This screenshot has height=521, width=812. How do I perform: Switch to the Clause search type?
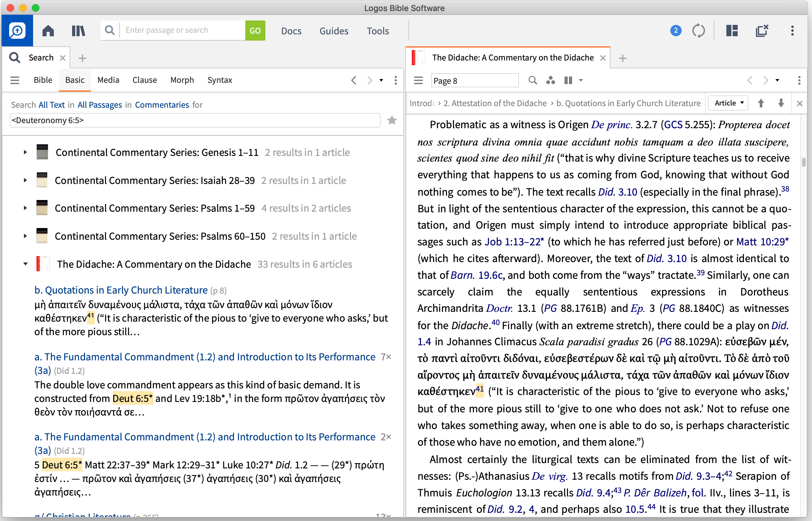point(145,80)
